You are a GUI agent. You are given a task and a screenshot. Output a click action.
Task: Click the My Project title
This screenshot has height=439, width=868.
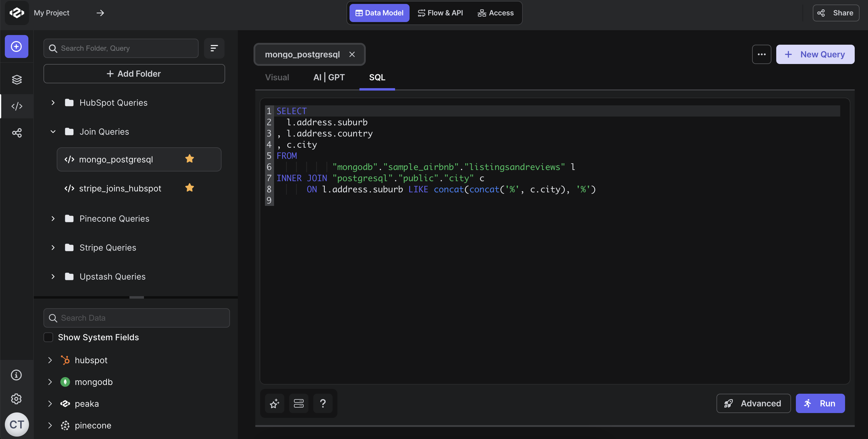tap(52, 13)
